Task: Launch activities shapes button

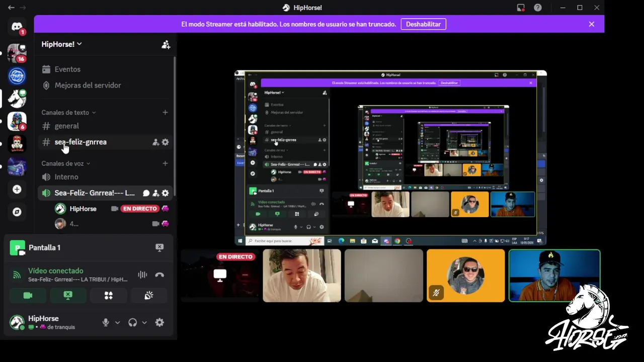Action: click(108, 296)
